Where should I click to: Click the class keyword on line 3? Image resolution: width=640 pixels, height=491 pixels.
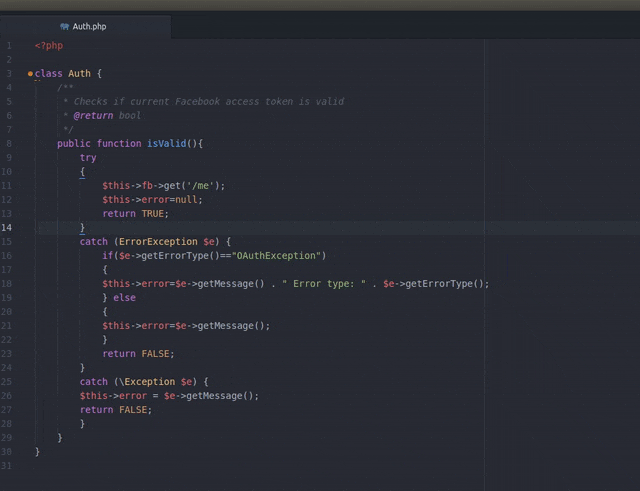(49, 73)
